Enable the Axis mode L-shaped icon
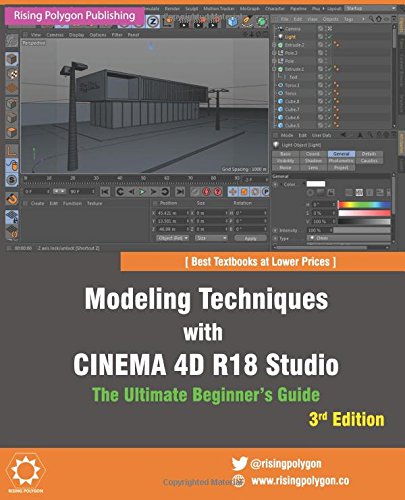Screen dimensions: 405x500 (x=12, y=151)
